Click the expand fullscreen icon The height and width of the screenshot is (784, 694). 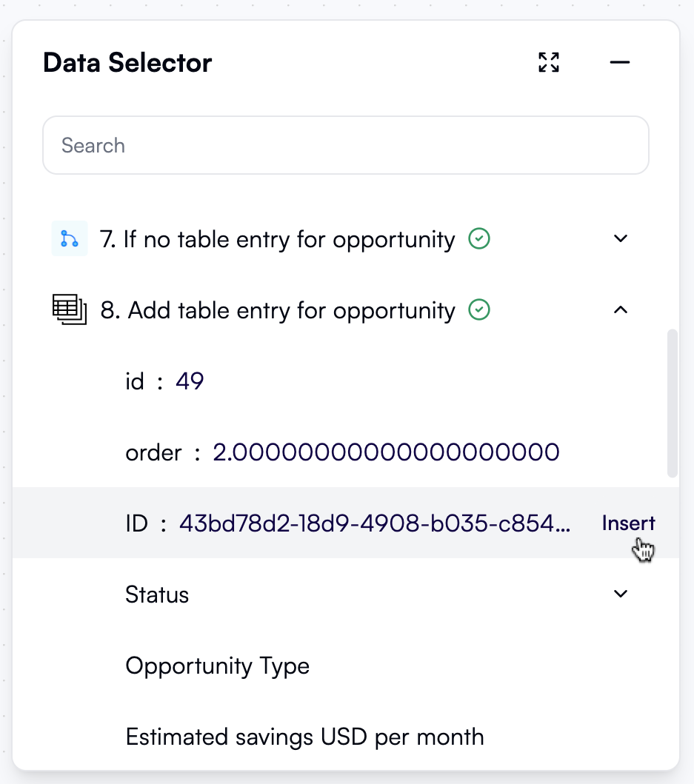coord(548,63)
